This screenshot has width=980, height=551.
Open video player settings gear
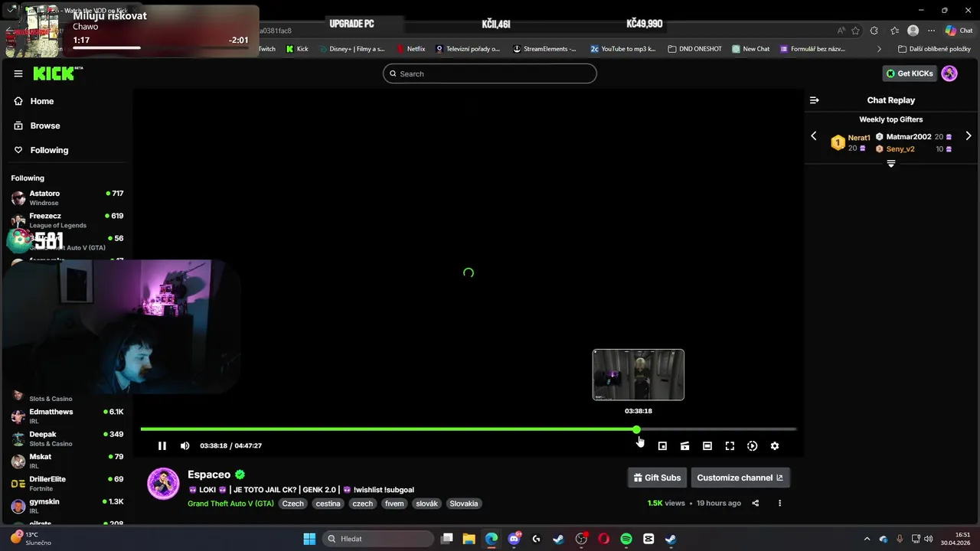(775, 446)
